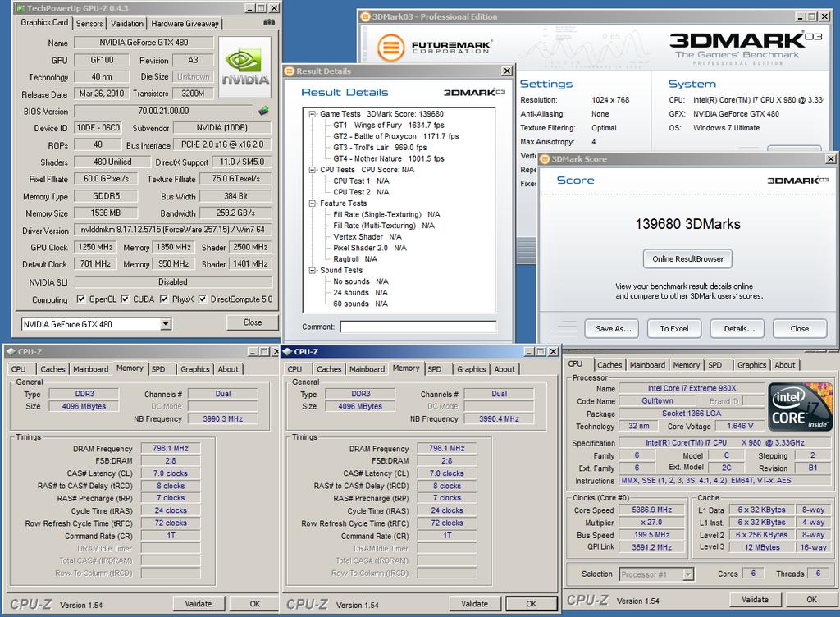Click OK in the middle CPU-Z window
This screenshot has height=617, width=840.
coord(532,604)
